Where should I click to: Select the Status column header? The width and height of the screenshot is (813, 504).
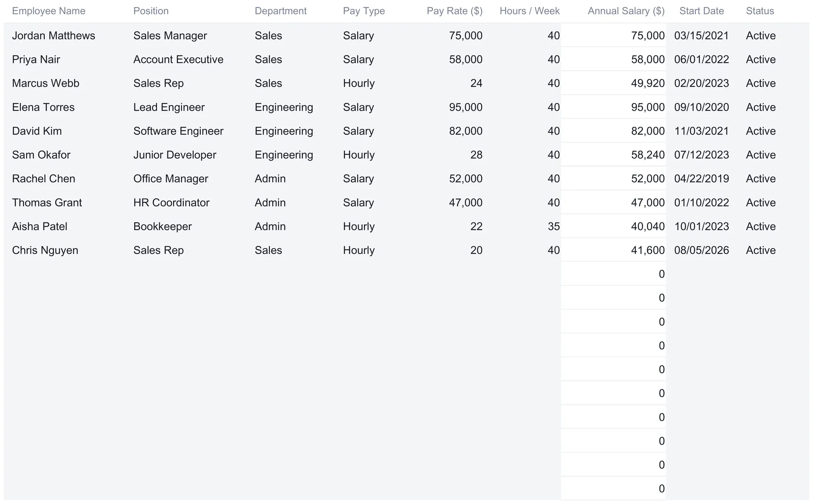click(760, 11)
